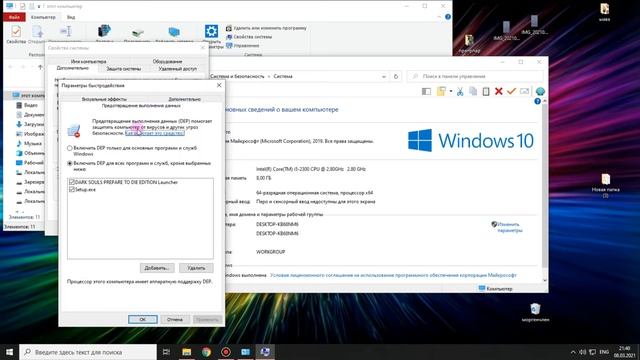Viewport: 640px width, 360px height.
Task: Select DEP for all programs except selected radio
Action: pos(69,163)
